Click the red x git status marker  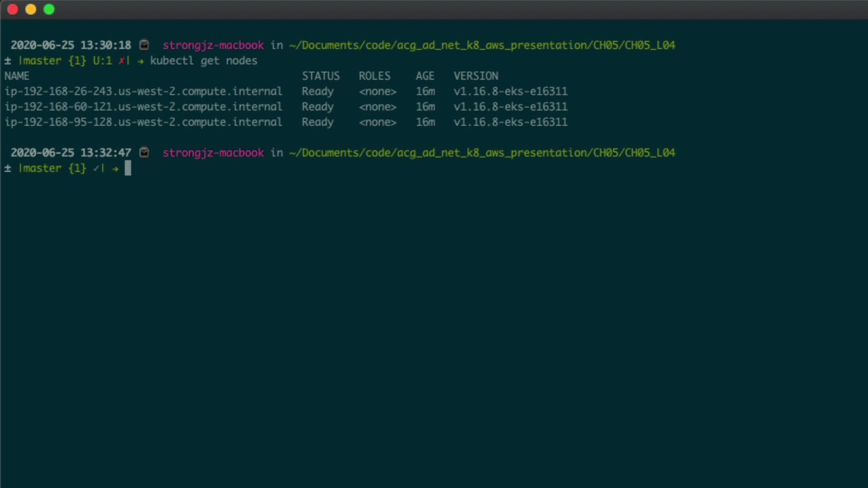[122, 61]
